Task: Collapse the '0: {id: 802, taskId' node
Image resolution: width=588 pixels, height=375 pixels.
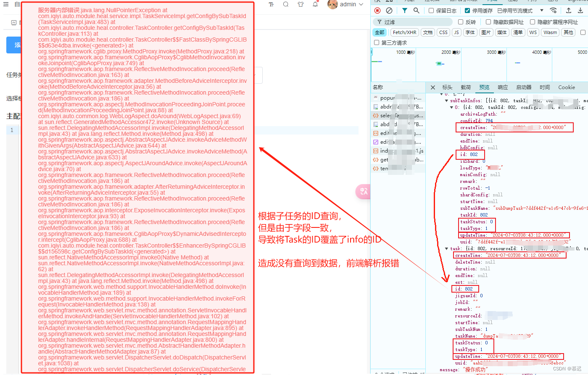Action: tap(451, 107)
